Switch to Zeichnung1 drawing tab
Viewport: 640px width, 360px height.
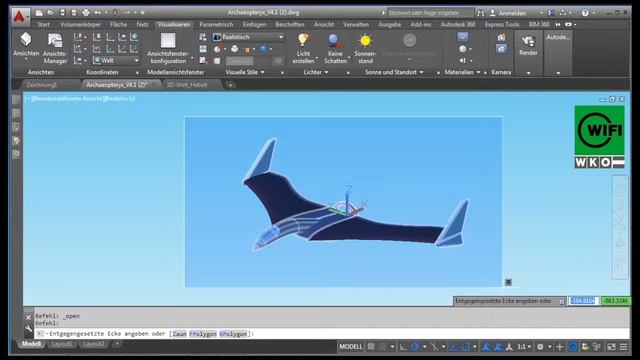(x=42, y=85)
